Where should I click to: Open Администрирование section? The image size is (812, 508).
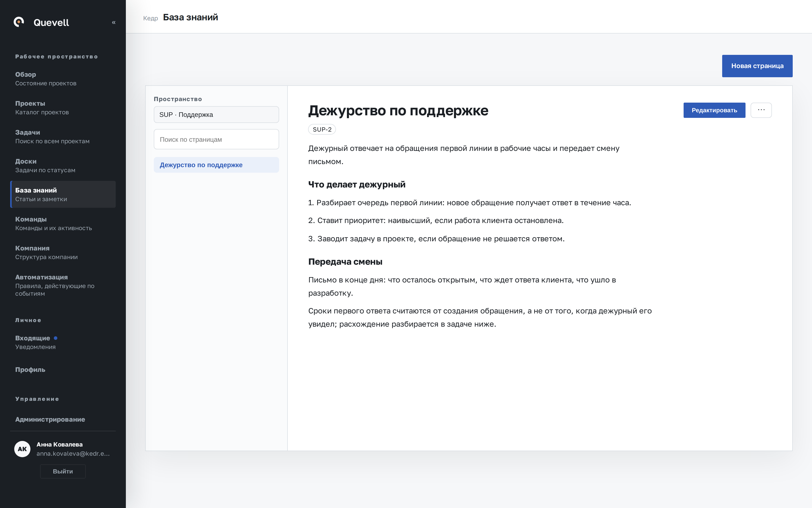pos(63,419)
